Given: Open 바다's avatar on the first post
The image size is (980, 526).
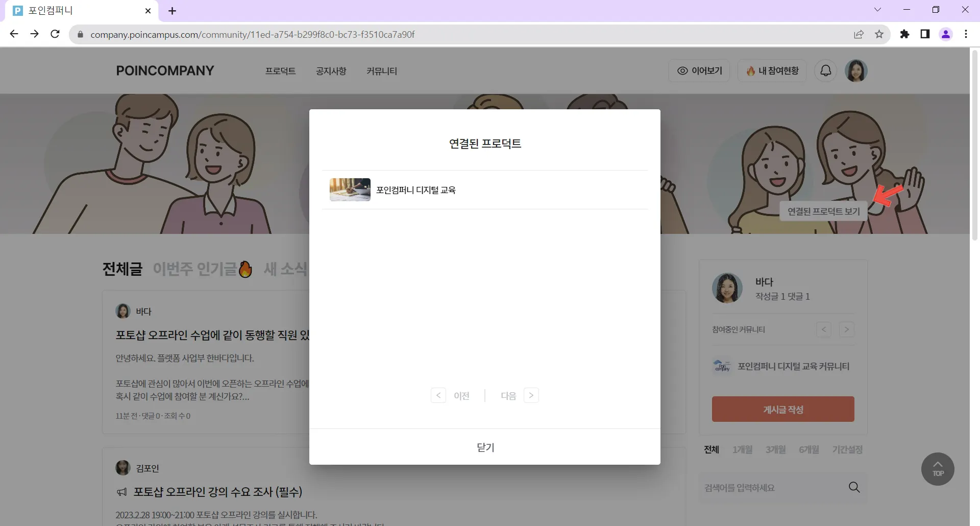Looking at the screenshot, I should point(123,311).
